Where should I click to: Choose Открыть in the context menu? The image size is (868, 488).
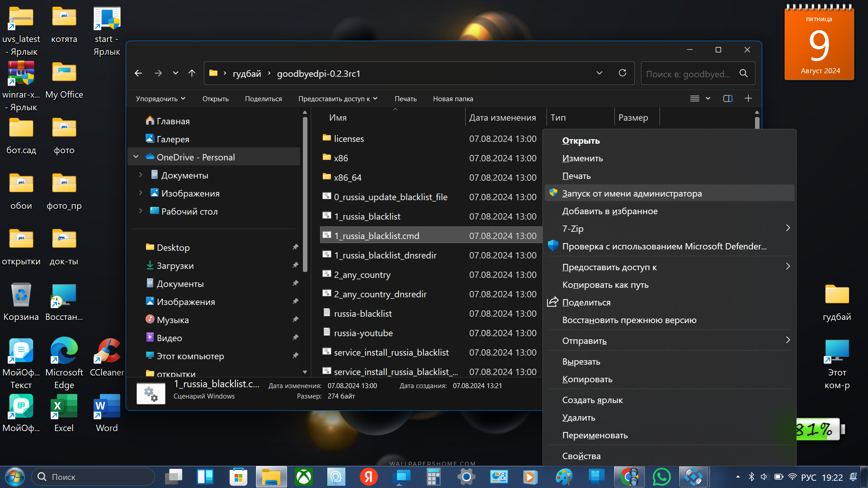tap(670, 141)
